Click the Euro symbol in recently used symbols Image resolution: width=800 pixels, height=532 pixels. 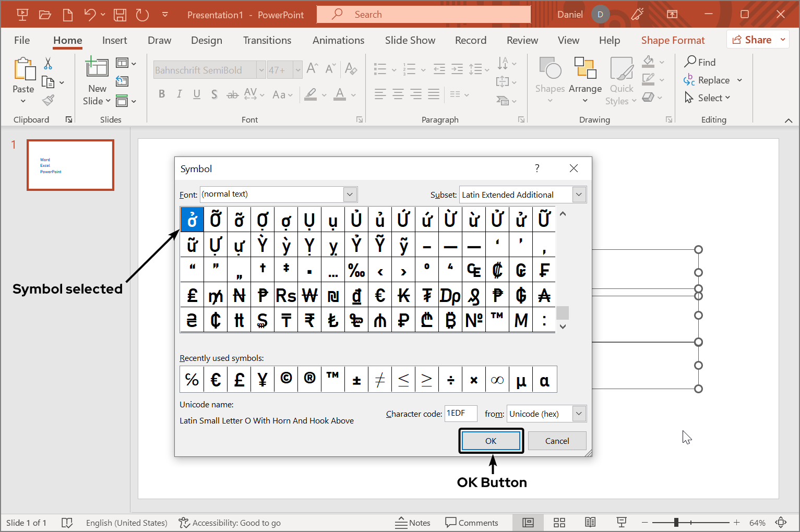tap(216, 380)
